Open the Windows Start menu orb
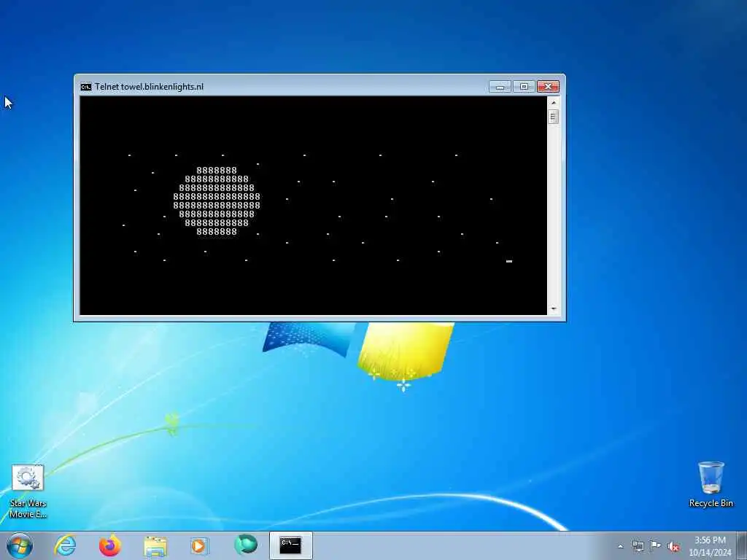Viewport: 747px width, 560px height. click(x=20, y=545)
